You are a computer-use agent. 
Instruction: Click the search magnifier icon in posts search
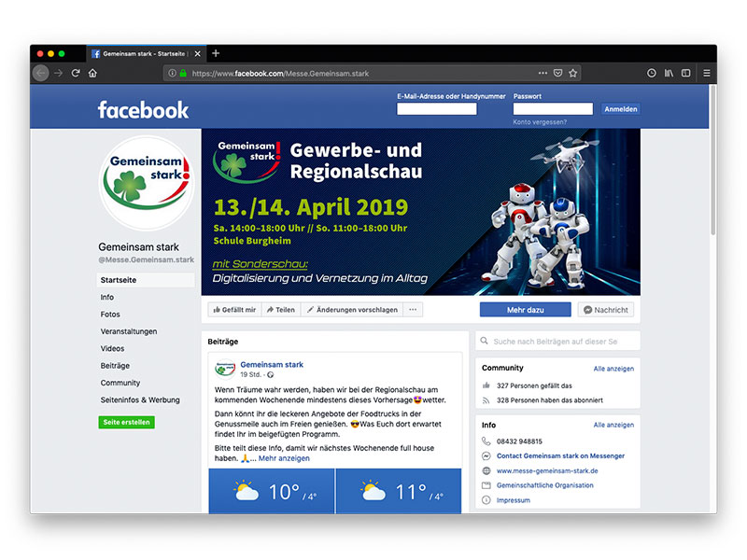coord(484,341)
